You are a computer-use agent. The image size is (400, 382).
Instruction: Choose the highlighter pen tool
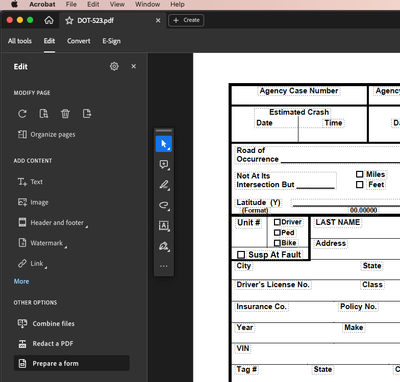click(x=164, y=185)
